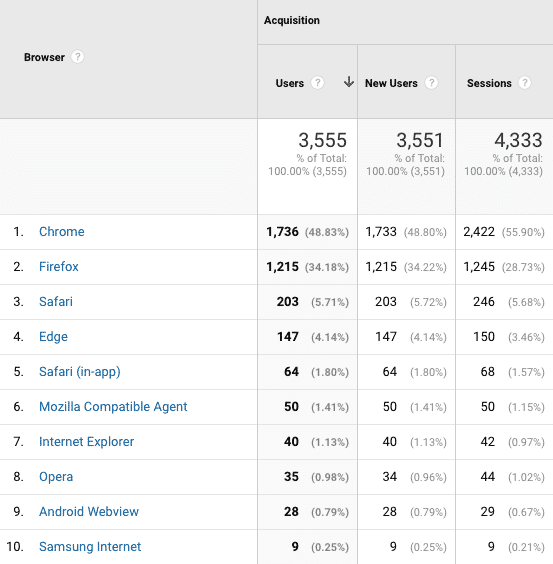The image size is (553, 564).
Task: Sort by the New Users column header
Action: (391, 83)
